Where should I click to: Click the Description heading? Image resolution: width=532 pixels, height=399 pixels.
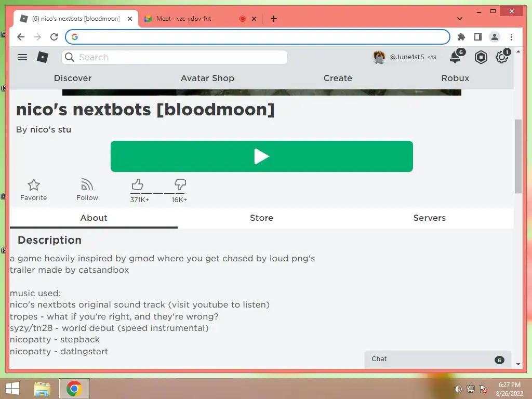click(x=49, y=240)
